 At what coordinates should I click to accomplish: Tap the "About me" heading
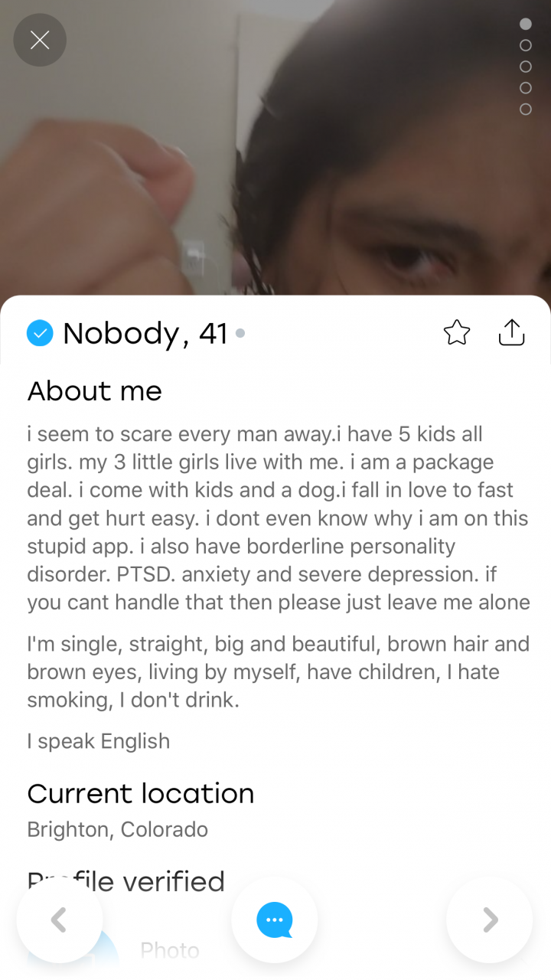click(95, 391)
